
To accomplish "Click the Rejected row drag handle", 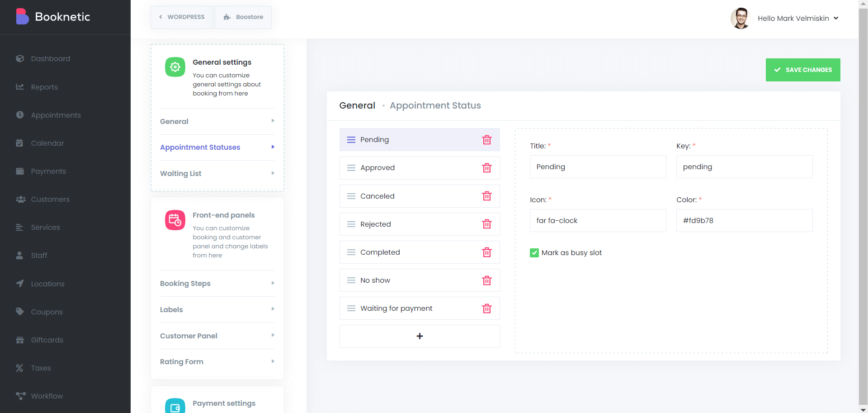I will tap(351, 224).
